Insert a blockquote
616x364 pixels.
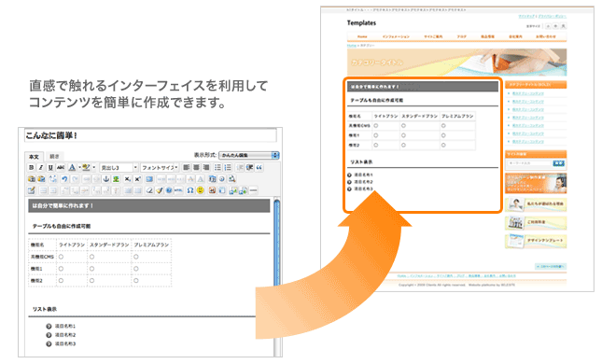pos(259,167)
